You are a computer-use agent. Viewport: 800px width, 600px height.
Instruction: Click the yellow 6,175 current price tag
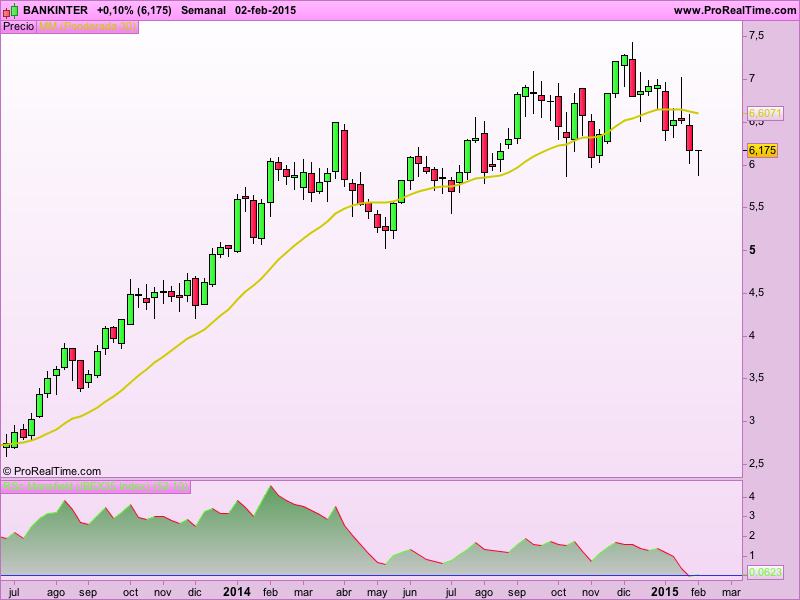pyautogui.click(x=762, y=151)
